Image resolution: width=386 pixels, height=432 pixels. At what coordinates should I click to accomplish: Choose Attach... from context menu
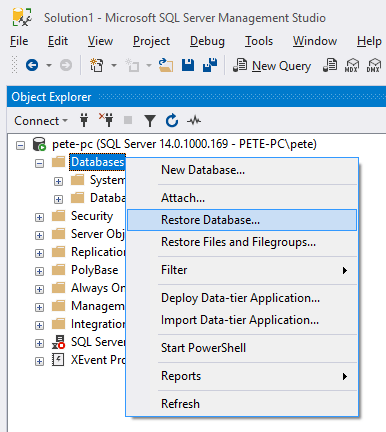point(242,198)
